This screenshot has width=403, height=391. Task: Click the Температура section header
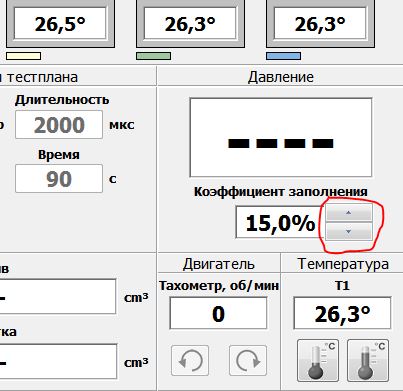343,264
